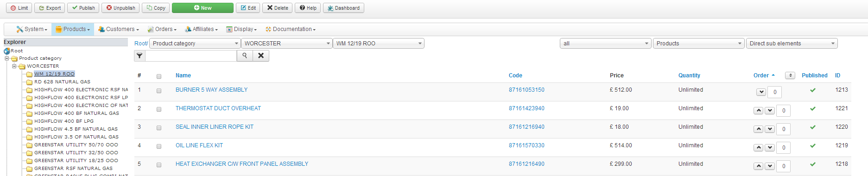The image size is (868, 176).
Task: Click the Delete toolbar button
Action: [277, 8]
